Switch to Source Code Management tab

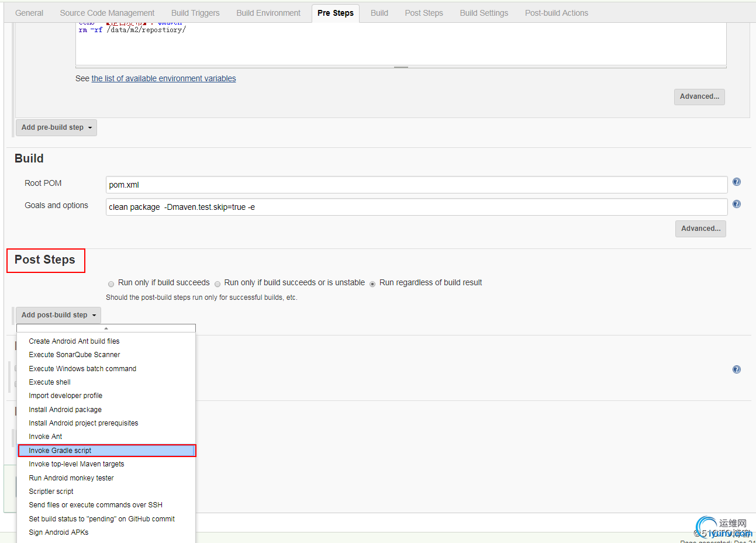pyautogui.click(x=107, y=13)
